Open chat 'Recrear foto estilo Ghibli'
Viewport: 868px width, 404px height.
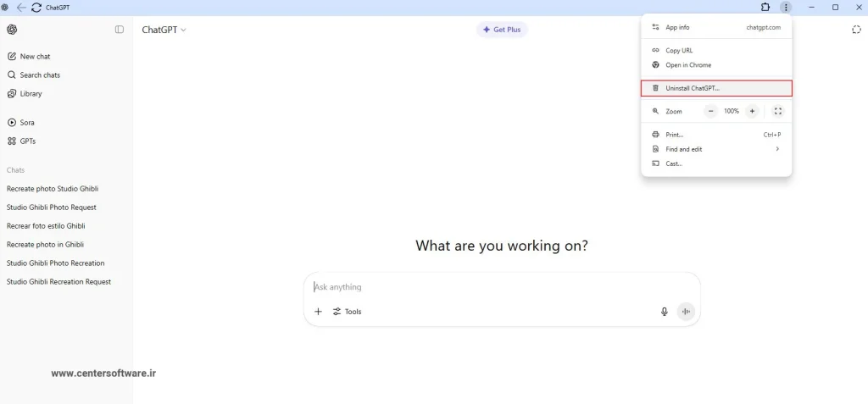(x=46, y=226)
